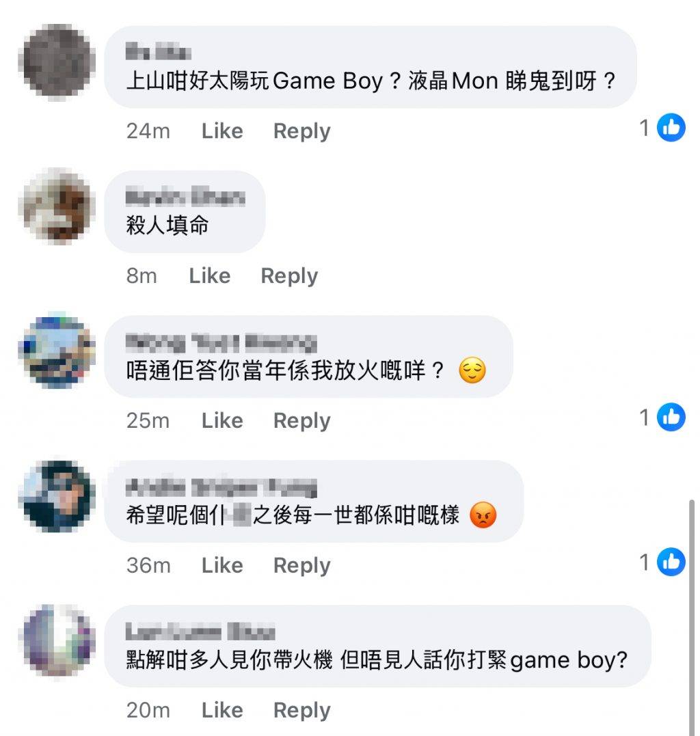Reply to the 20m comment
The width and height of the screenshot is (700, 736).
click(302, 711)
